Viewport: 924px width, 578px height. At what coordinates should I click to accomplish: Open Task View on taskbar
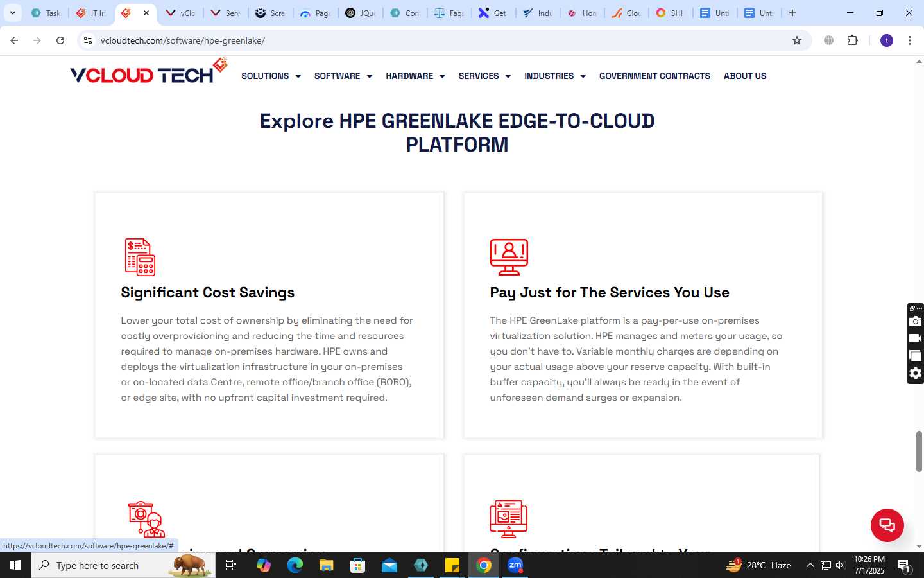[x=231, y=565]
